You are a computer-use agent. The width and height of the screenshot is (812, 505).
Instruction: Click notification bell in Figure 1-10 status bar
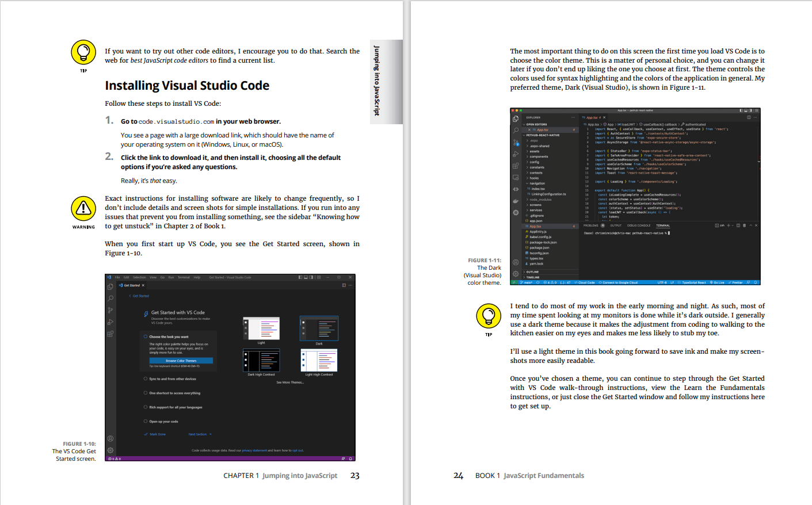click(350, 458)
